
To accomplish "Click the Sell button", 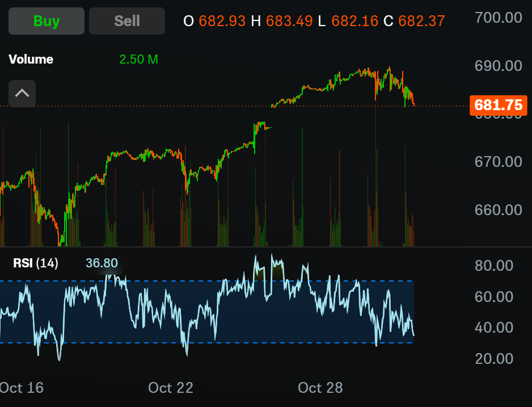I will [x=127, y=21].
